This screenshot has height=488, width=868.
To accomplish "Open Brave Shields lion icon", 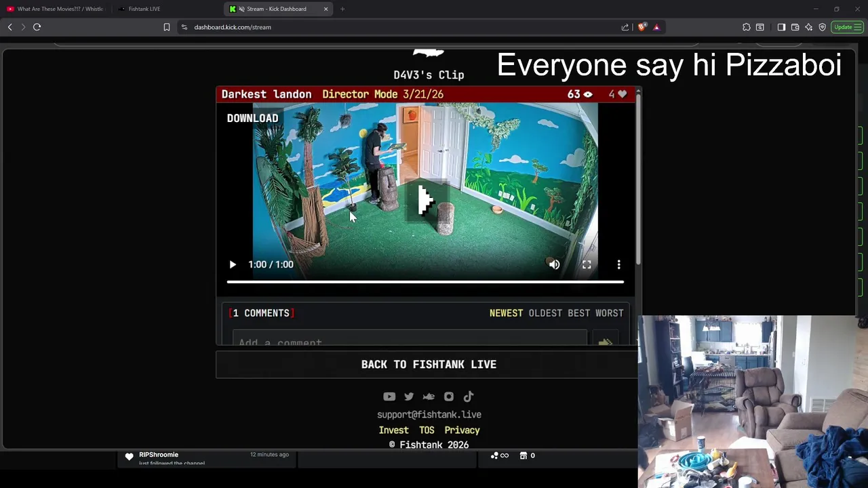I will tap(642, 27).
